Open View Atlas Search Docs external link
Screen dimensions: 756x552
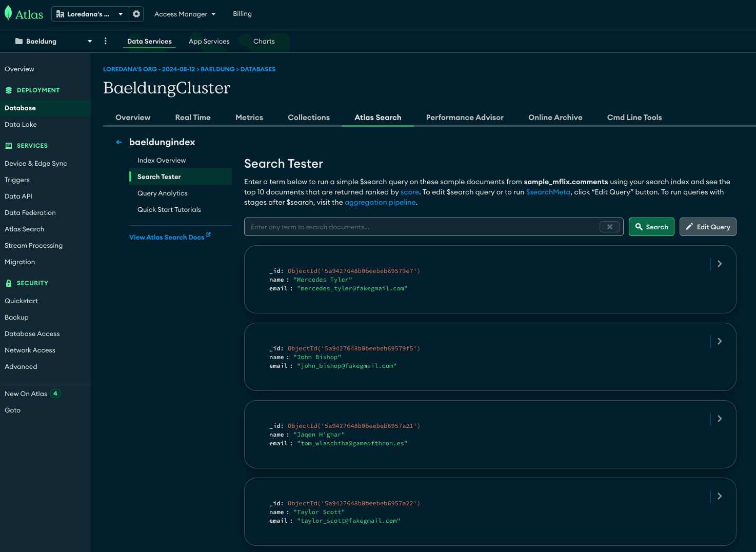click(x=170, y=237)
